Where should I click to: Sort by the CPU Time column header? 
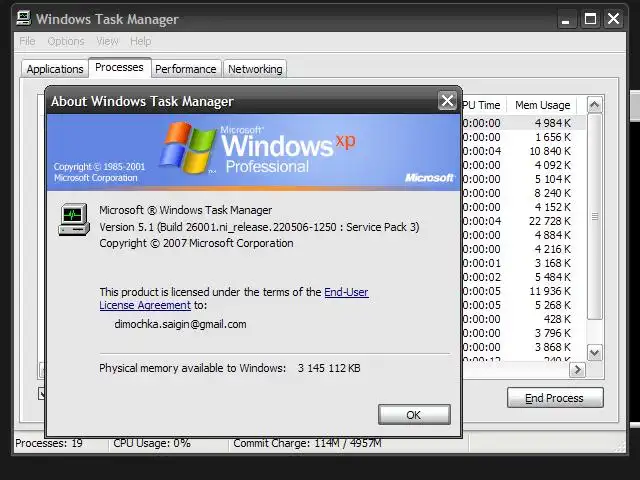(x=484, y=105)
